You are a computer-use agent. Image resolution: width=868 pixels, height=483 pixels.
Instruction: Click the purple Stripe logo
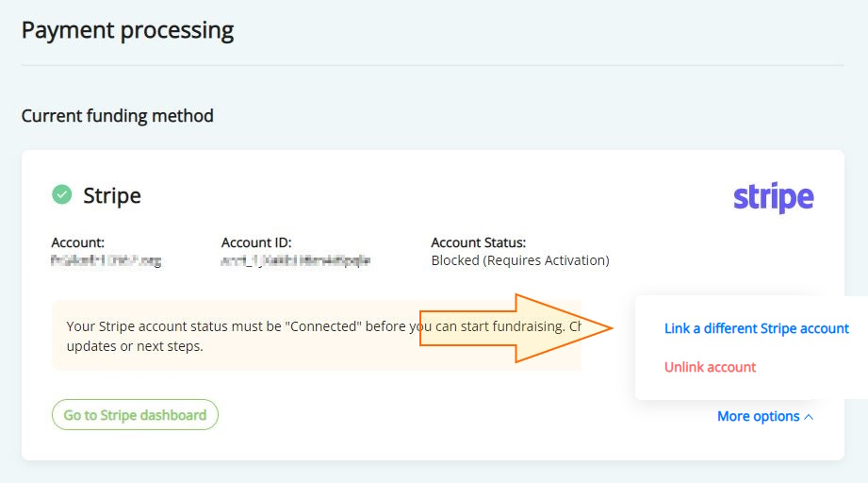point(774,197)
